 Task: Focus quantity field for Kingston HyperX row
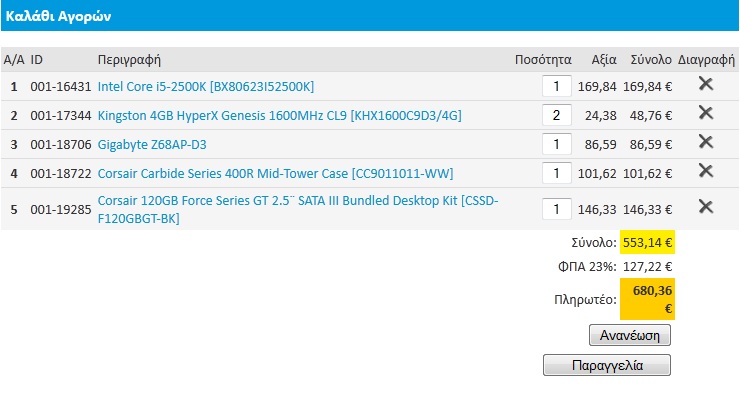click(556, 115)
